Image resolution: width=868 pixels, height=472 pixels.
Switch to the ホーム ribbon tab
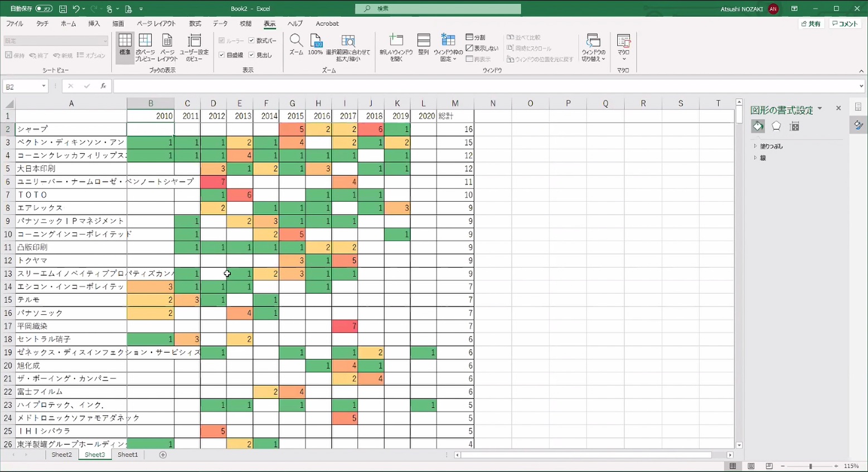coord(68,23)
